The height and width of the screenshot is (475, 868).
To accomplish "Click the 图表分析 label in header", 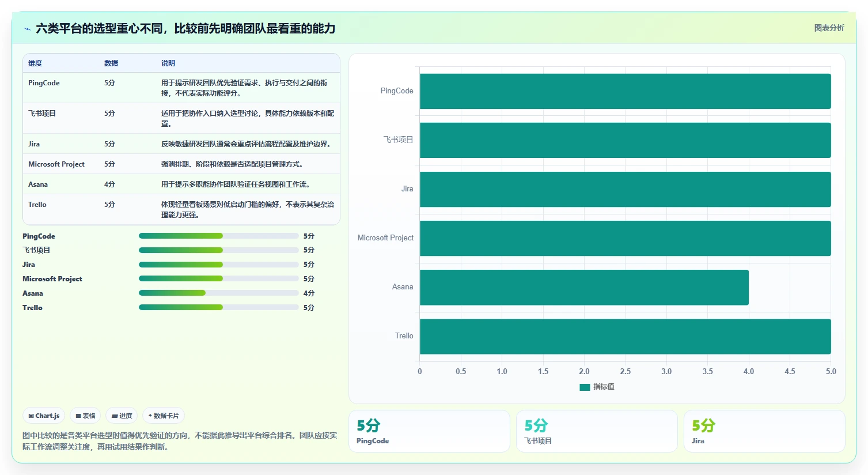I will [829, 28].
